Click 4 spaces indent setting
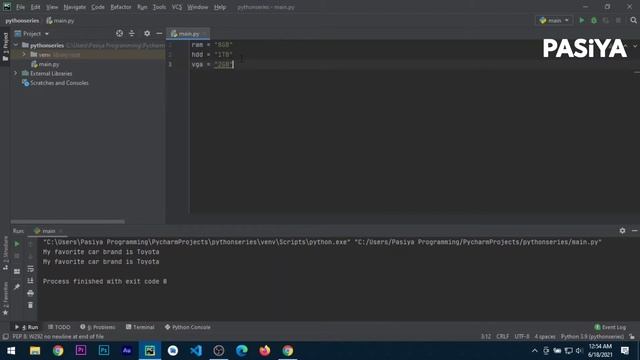Screen dimensions: 640x360 [545, 337]
